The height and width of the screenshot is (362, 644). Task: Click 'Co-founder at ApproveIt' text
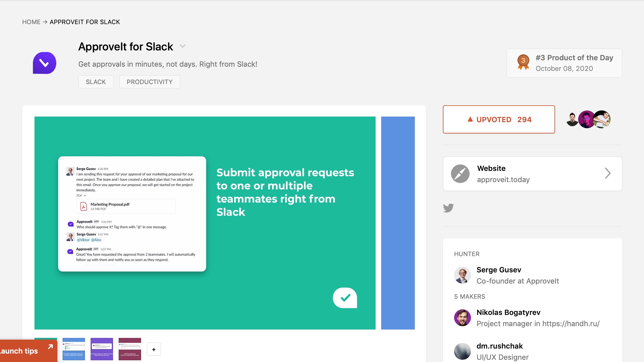518,281
